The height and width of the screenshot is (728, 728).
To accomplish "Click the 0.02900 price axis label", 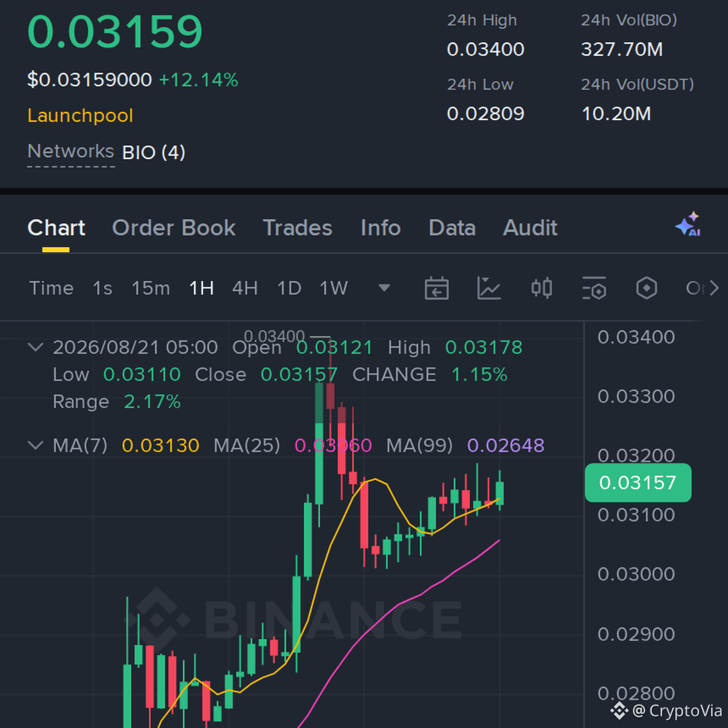I will 636,634.
